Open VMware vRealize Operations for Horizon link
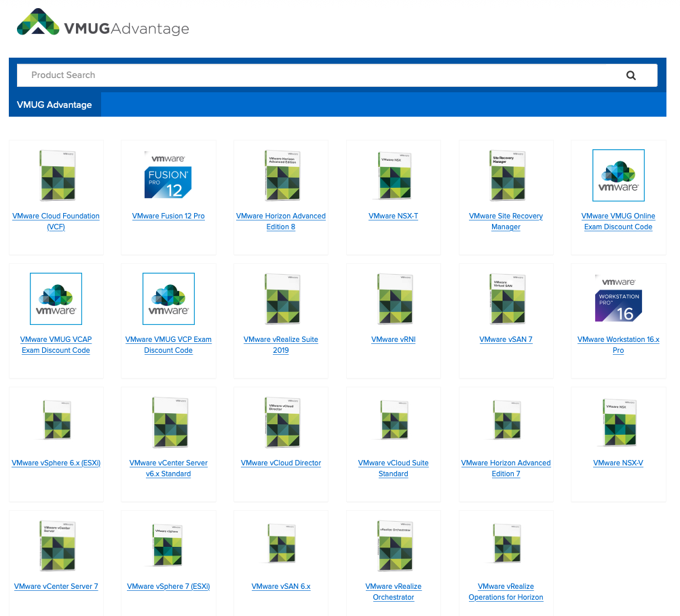The width and height of the screenshot is (680, 616). coord(506,592)
